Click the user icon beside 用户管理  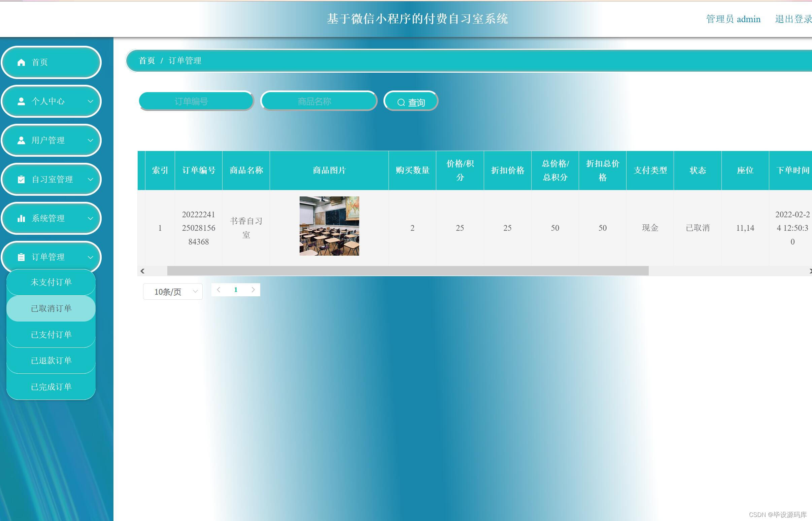point(21,140)
